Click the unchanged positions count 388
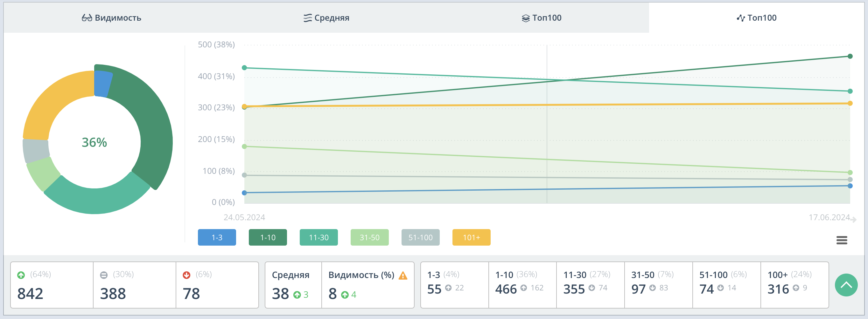This screenshot has height=319, width=868. [113, 294]
